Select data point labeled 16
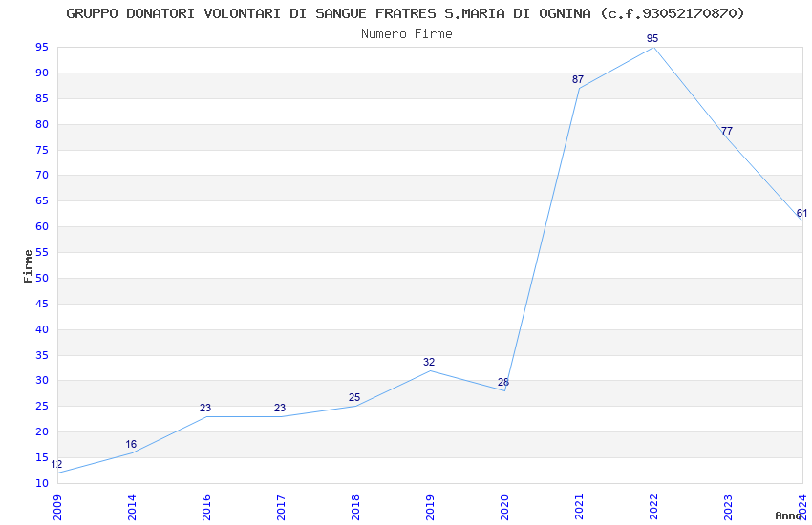Image resolution: width=812 pixels, height=525 pixels. coord(131,444)
